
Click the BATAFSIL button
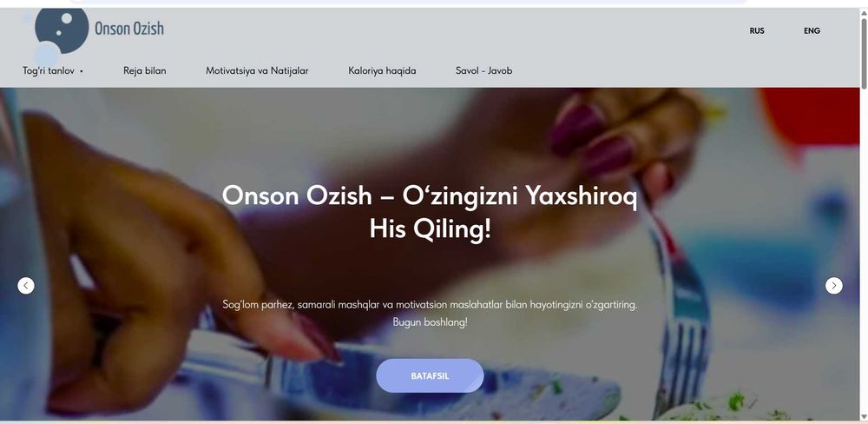coord(430,376)
